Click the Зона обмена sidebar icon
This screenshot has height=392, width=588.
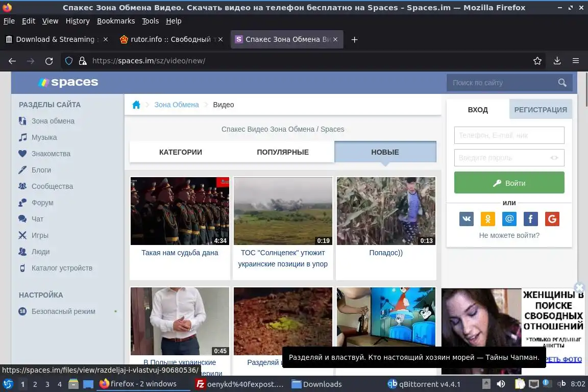click(22, 121)
